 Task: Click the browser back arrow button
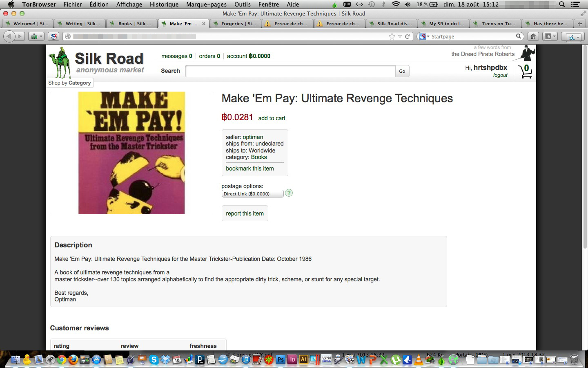[9, 36]
